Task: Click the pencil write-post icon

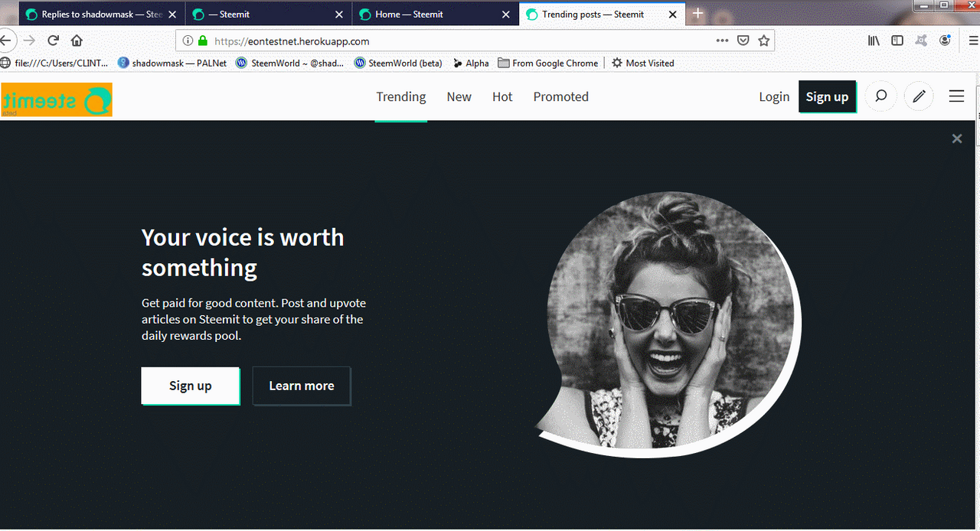Action: pos(919,96)
